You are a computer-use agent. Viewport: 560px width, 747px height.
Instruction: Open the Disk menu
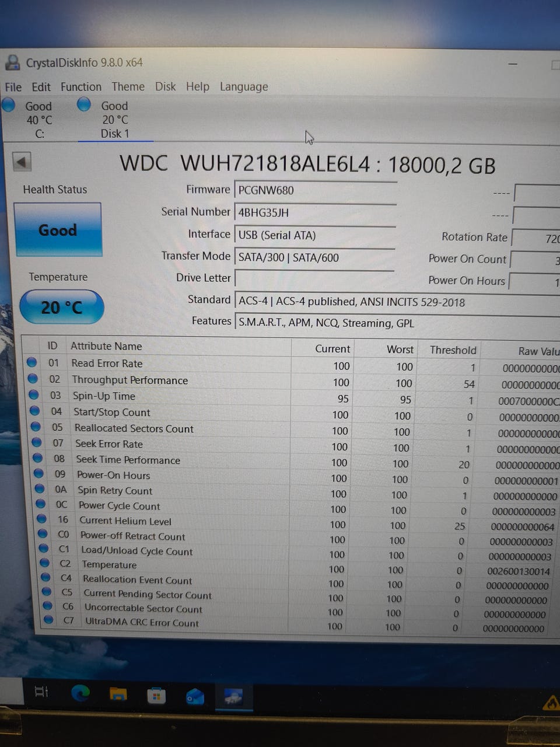click(x=166, y=86)
